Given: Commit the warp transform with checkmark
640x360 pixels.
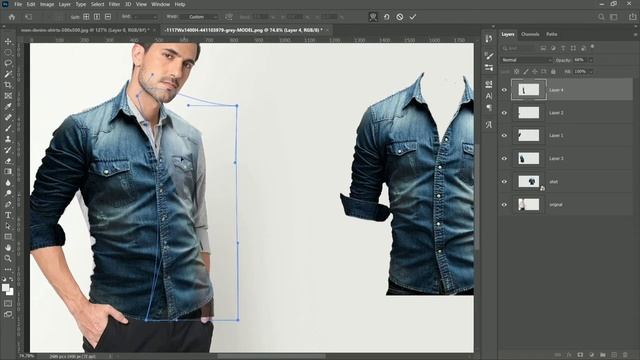Looking at the screenshot, I should [x=413, y=17].
